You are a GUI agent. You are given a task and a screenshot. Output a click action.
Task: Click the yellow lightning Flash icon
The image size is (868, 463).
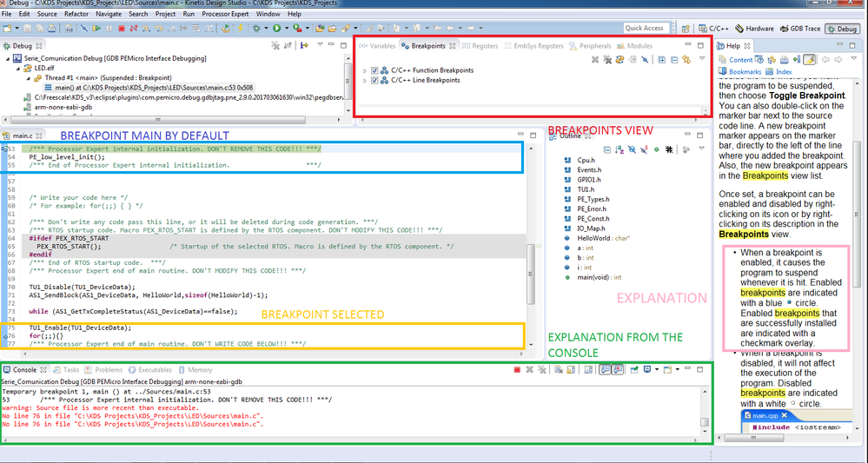click(241, 28)
